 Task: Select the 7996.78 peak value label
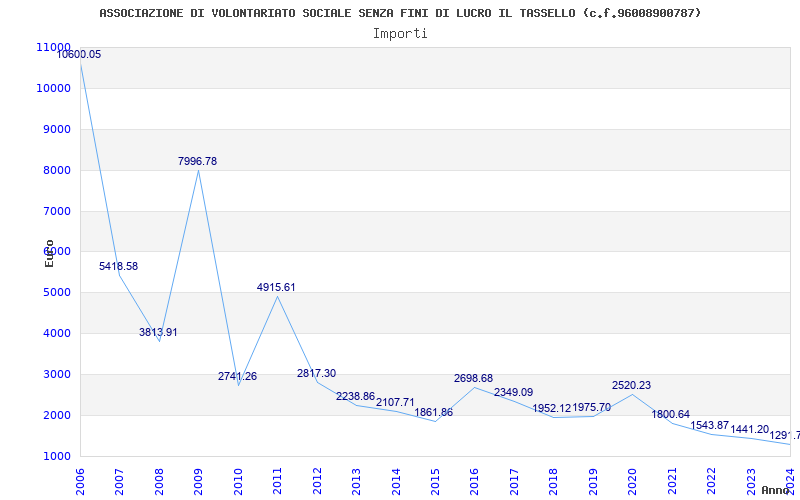(197, 161)
